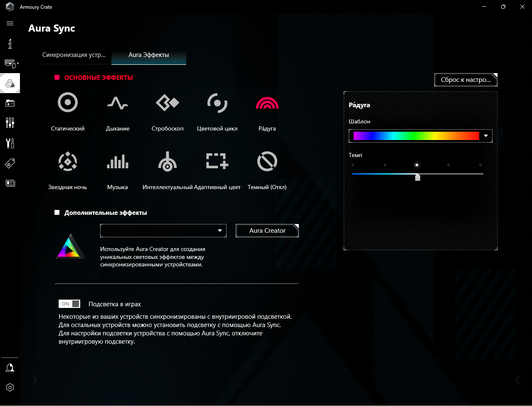Select the Aura Sync sidebar icon
The image size is (532, 406).
coord(10,83)
